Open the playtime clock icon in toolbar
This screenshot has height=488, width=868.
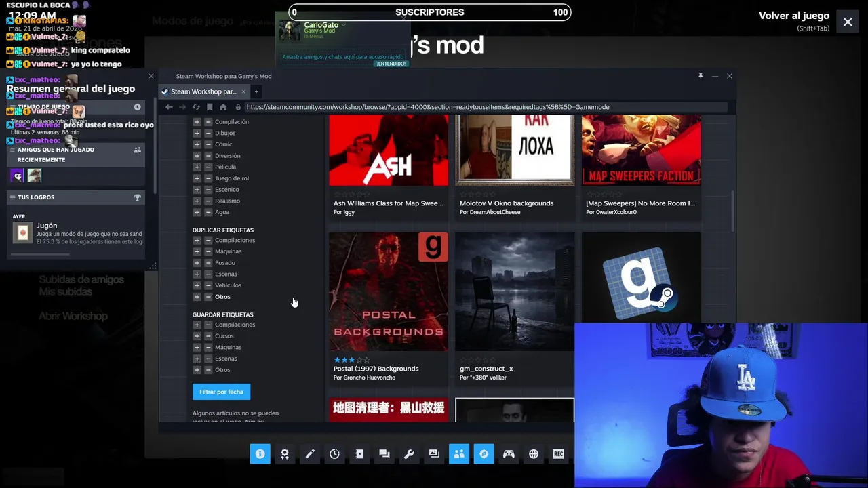tap(334, 454)
